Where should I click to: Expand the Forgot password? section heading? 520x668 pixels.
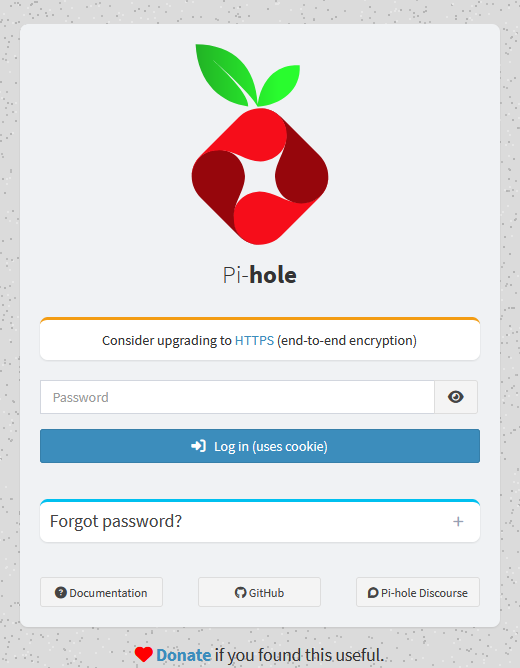[x=116, y=521]
